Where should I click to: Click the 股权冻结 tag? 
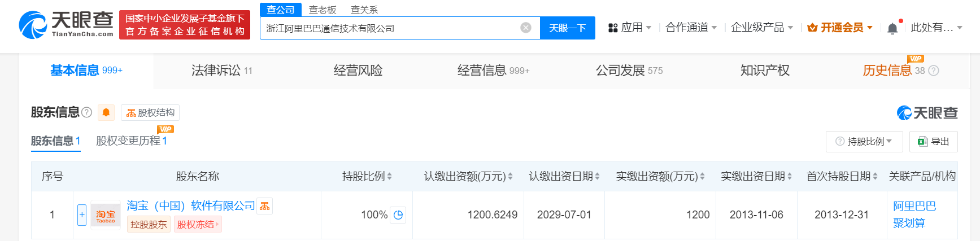click(x=198, y=224)
